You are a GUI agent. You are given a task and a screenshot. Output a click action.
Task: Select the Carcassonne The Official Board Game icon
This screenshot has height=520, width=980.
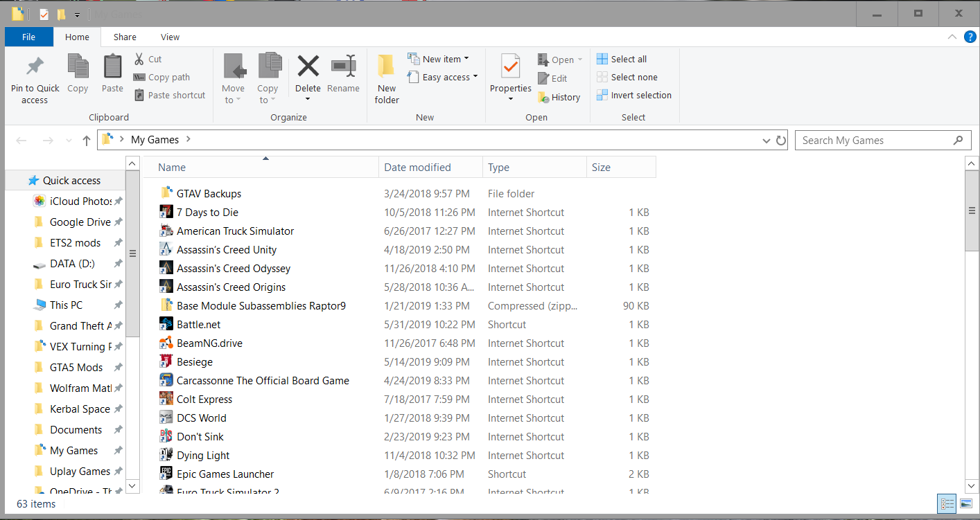(x=166, y=380)
